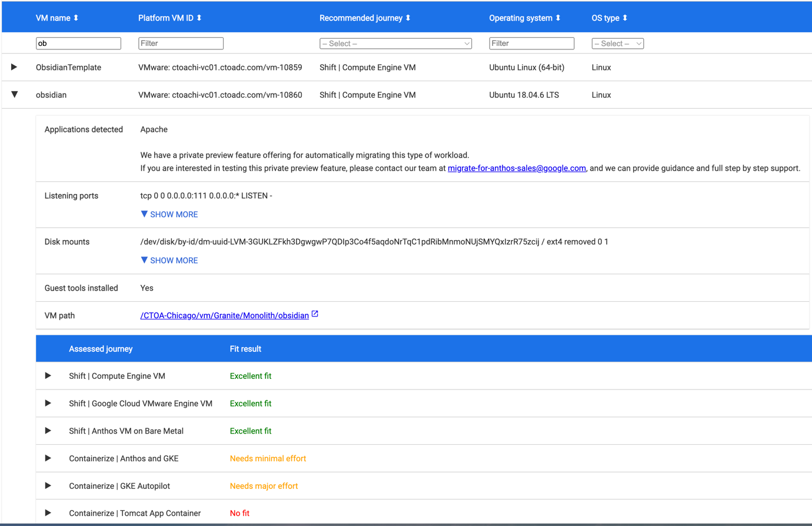Viewport: 812px width, 526px height.
Task: Select the obsidian VM name cell
Action: point(51,95)
